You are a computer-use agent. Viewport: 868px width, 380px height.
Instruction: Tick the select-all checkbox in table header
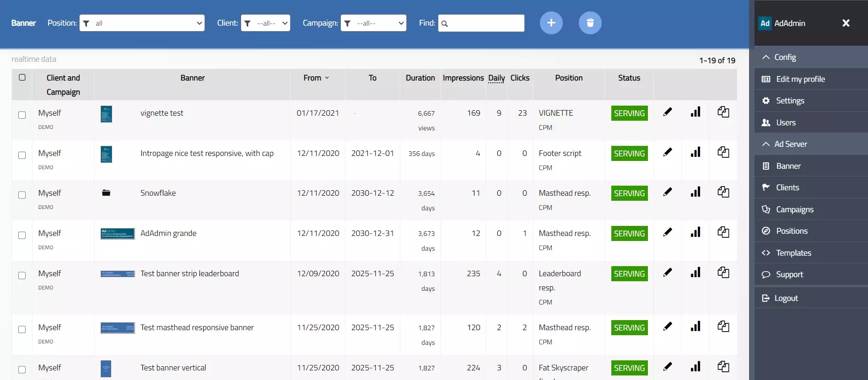pos(22,77)
